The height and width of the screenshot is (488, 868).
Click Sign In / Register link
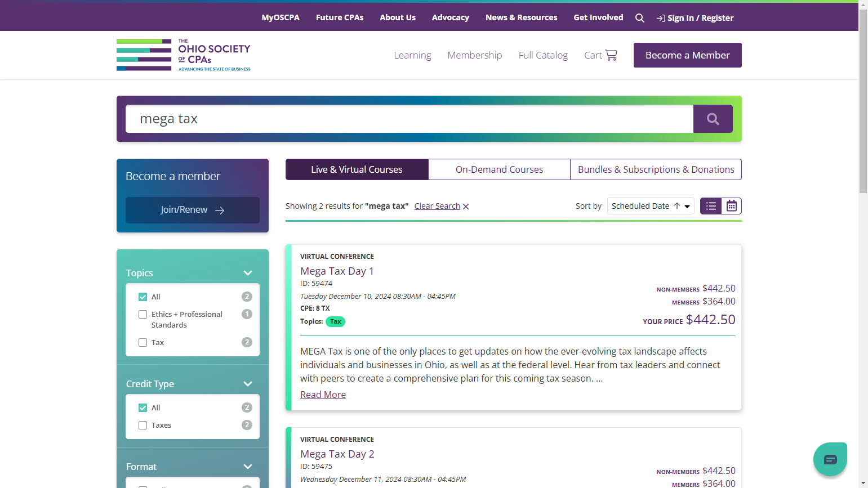point(695,18)
